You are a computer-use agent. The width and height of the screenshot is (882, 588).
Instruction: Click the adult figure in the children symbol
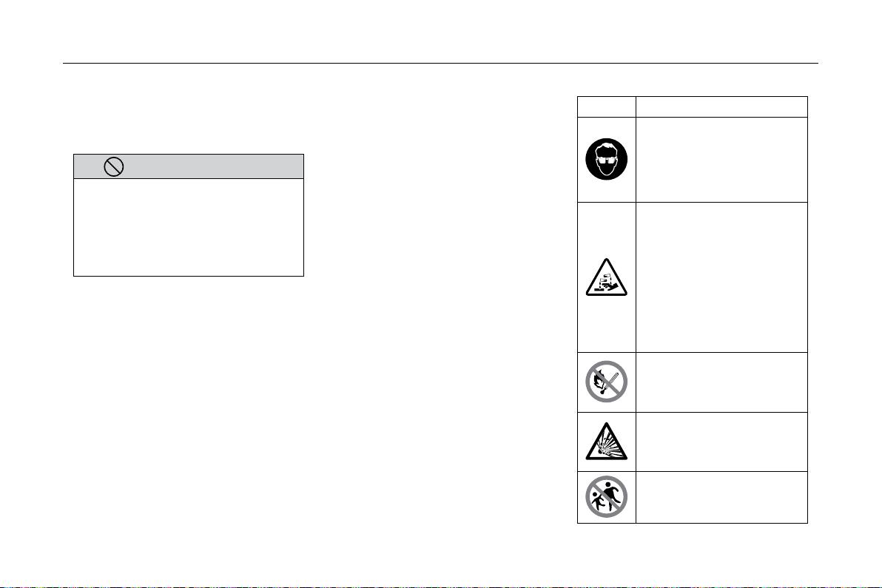click(x=611, y=493)
